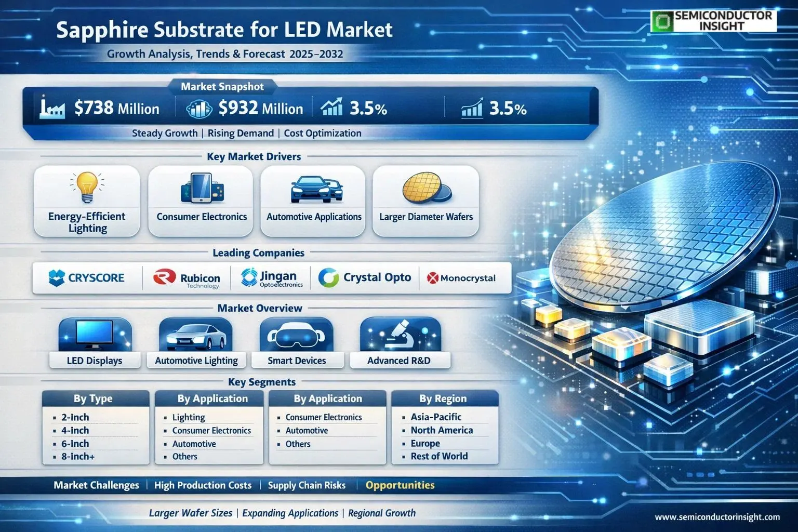
Task: Click the Semiconductor Insight brand name text
Action: tap(723, 21)
